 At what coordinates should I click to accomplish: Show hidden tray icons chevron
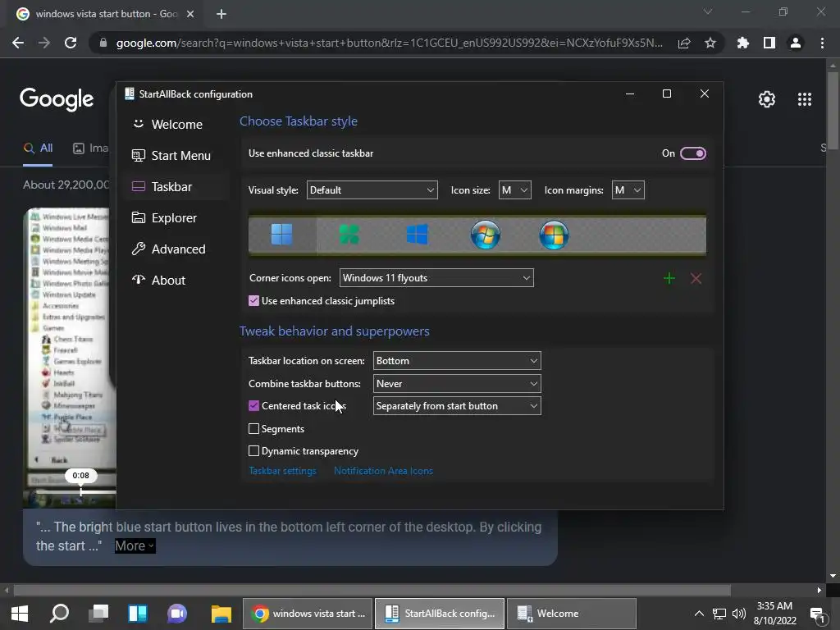click(699, 614)
